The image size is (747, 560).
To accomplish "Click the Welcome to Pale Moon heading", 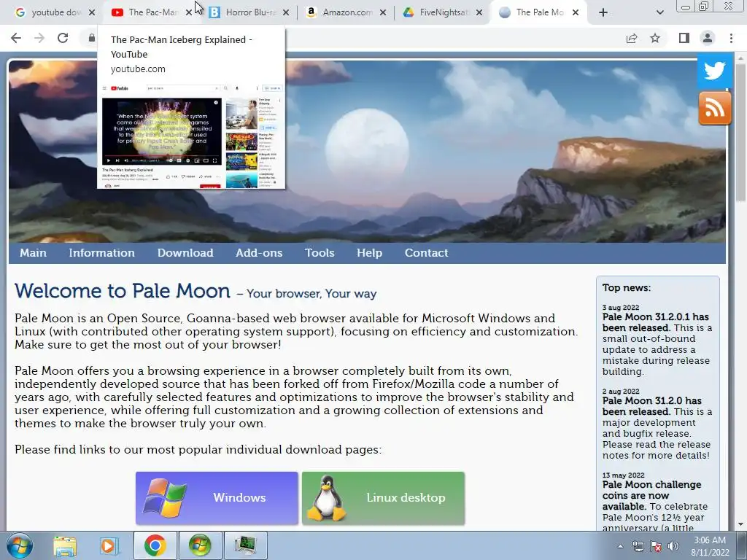I will coord(123,291).
